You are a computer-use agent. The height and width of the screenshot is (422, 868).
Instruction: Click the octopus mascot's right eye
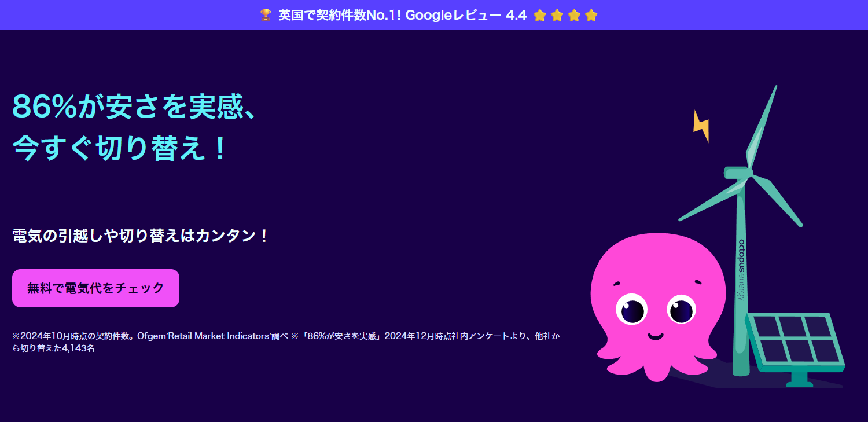click(x=682, y=310)
